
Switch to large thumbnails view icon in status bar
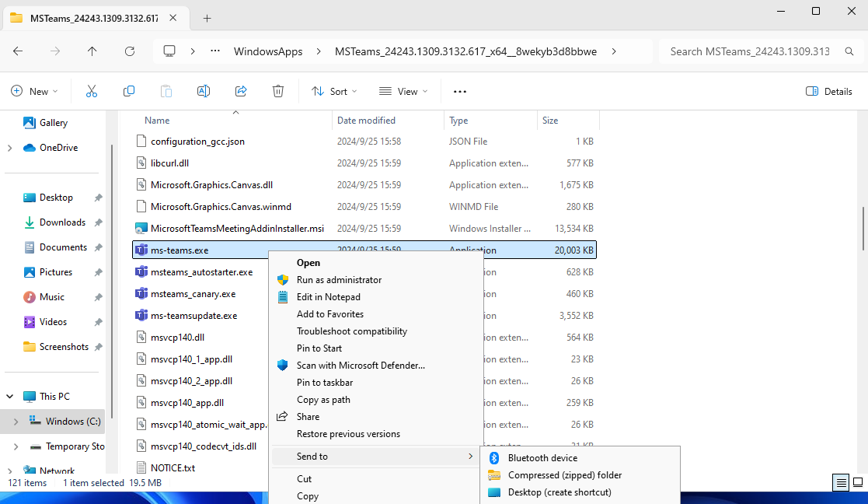pos(857,482)
